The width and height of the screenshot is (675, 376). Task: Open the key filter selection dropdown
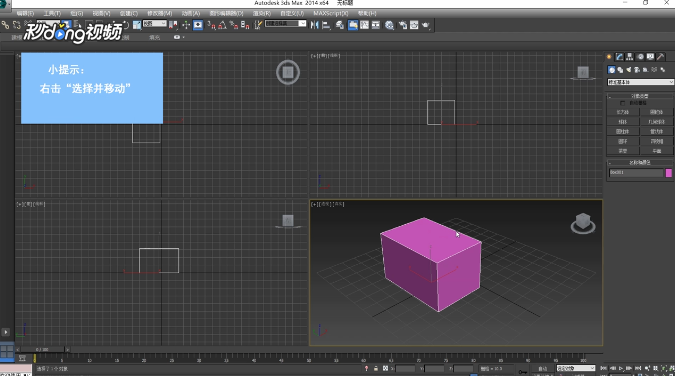point(576,368)
